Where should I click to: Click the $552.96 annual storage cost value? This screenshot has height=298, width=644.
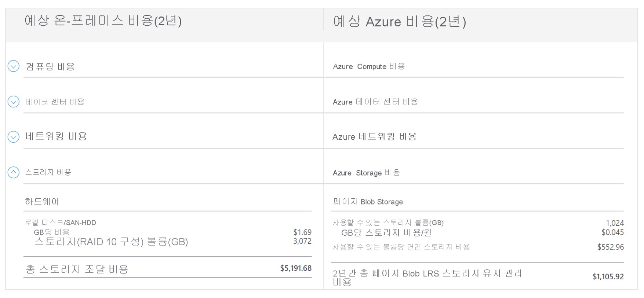[x=610, y=247]
